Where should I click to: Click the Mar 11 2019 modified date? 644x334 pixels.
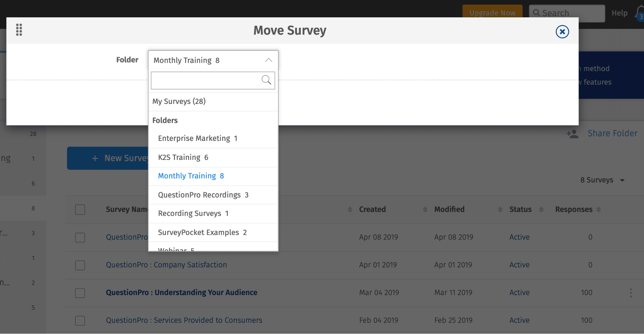point(453,292)
